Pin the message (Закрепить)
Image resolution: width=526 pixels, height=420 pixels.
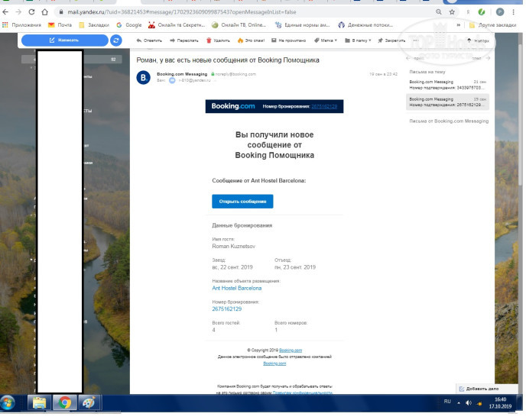coord(390,40)
